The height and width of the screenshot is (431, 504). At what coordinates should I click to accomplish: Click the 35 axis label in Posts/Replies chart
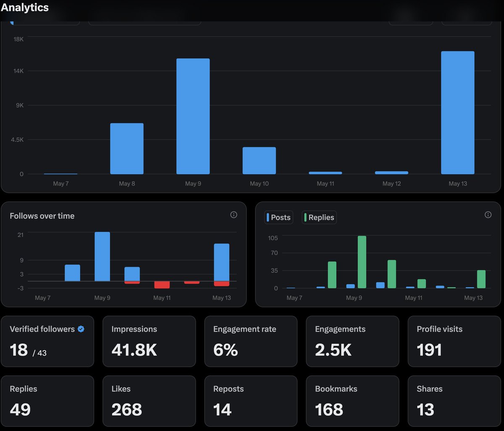[274, 271]
